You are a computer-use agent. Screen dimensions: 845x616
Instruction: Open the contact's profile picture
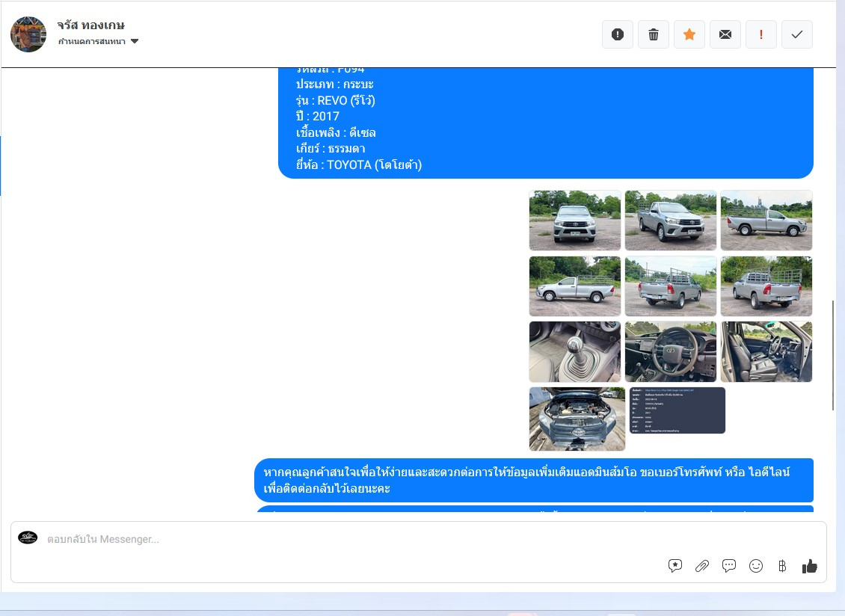pos(28,34)
